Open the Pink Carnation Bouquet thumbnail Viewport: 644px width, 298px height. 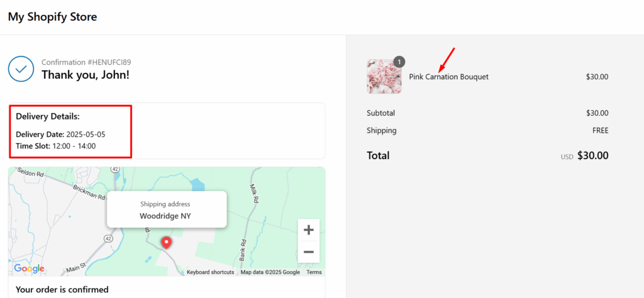tap(384, 77)
